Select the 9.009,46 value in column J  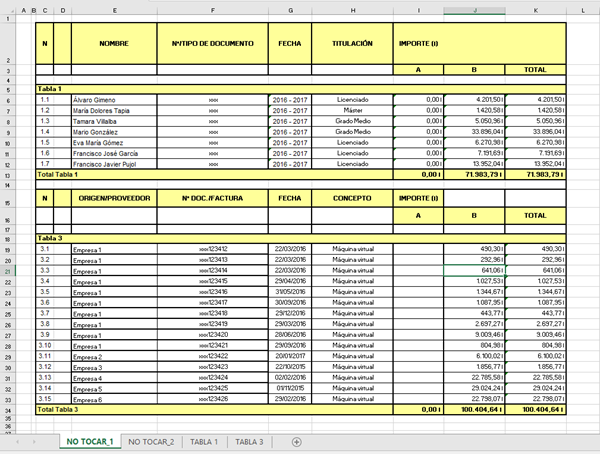(474, 335)
